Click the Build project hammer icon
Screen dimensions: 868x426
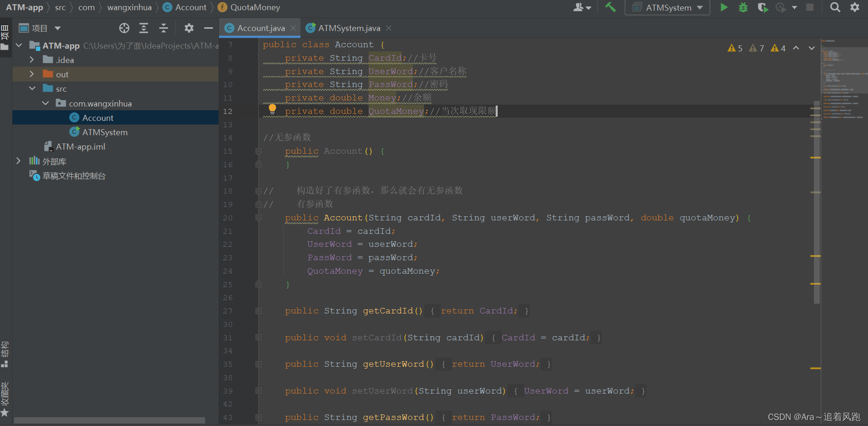tap(611, 7)
